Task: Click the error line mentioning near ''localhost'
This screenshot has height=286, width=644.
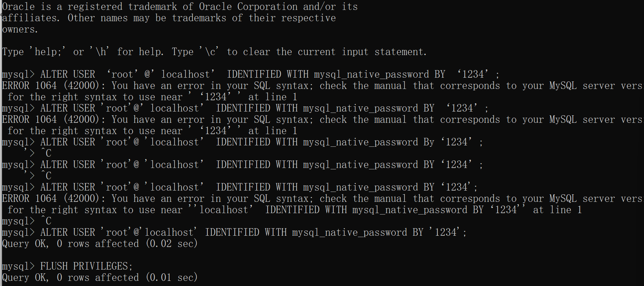Action: 295,210
